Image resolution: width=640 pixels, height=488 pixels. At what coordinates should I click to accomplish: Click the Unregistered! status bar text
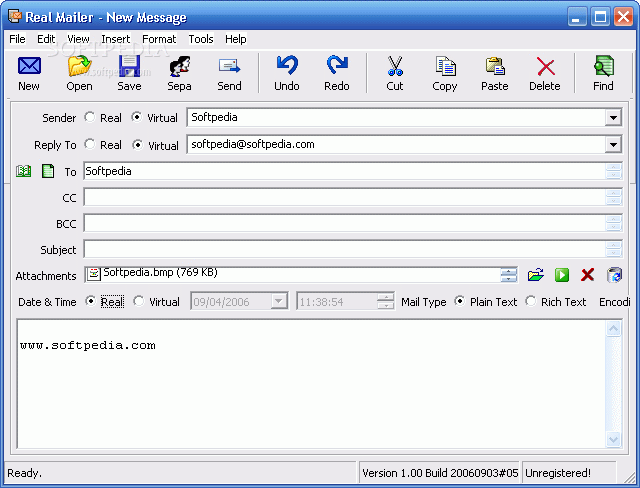click(558, 473)
